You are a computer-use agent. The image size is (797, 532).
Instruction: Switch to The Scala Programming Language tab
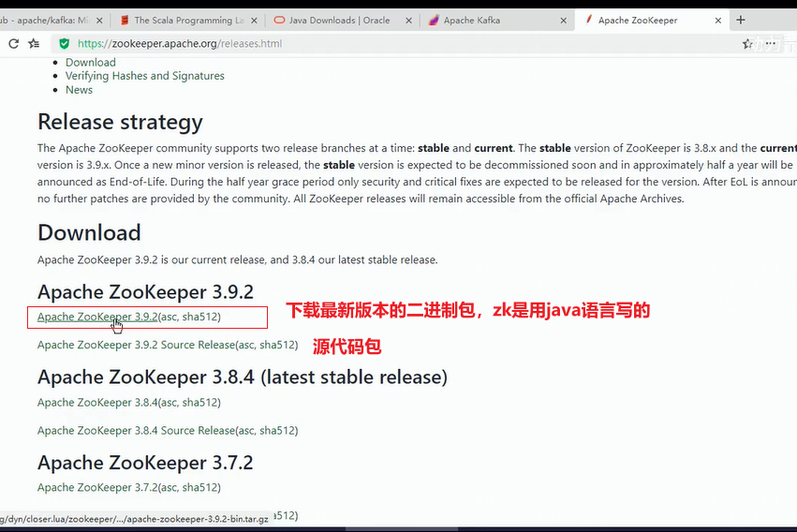click(x=188, y=21)
